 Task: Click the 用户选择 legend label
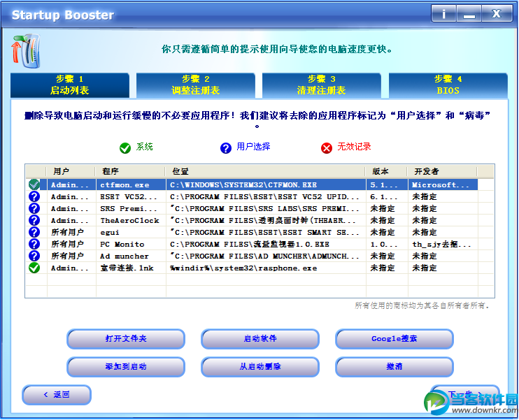[x=253, y=147]
